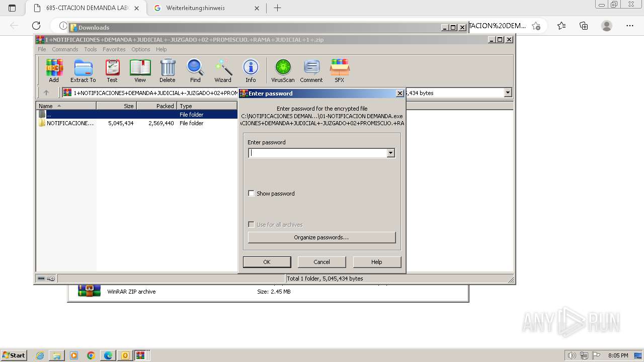Sort by the Size column header
The width and height of the screenshot is (644, 362).
[116, 106]
